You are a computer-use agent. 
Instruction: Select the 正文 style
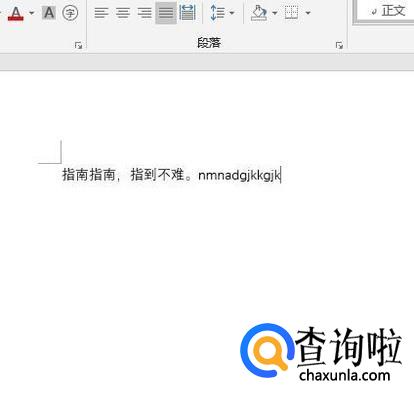388,11
